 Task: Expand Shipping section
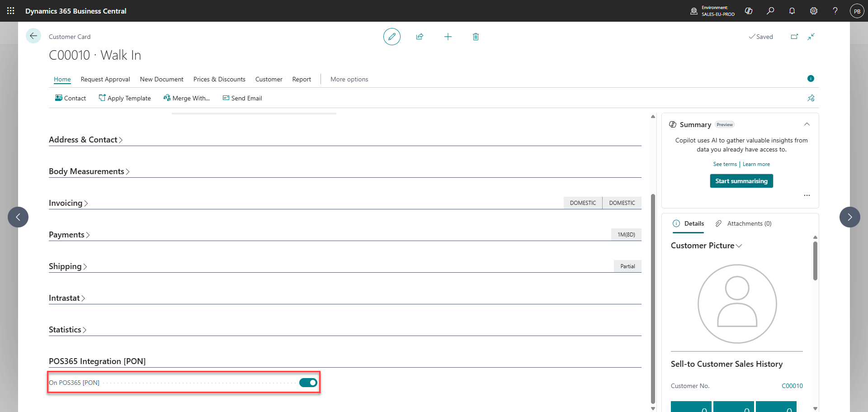point(68,266)
